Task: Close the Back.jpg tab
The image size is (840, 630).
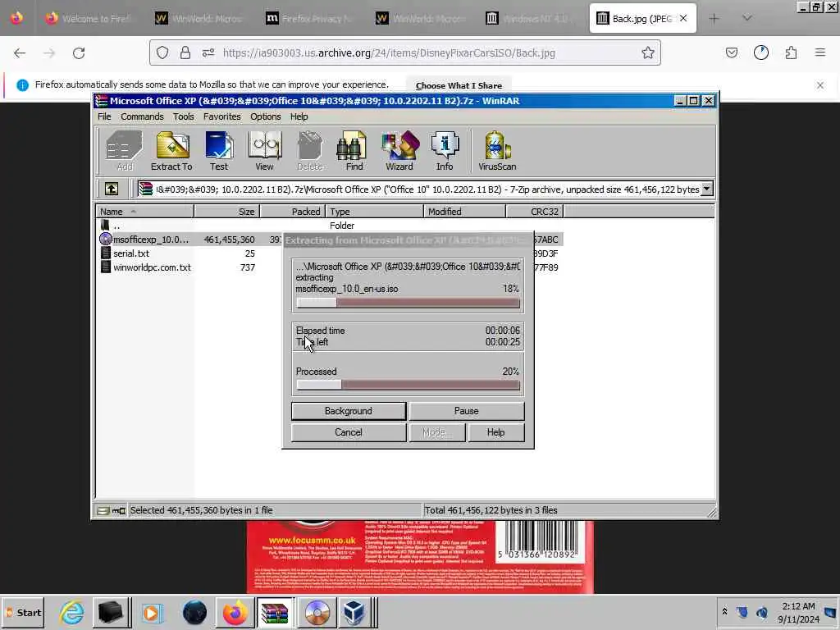Action: click(683, 18)
